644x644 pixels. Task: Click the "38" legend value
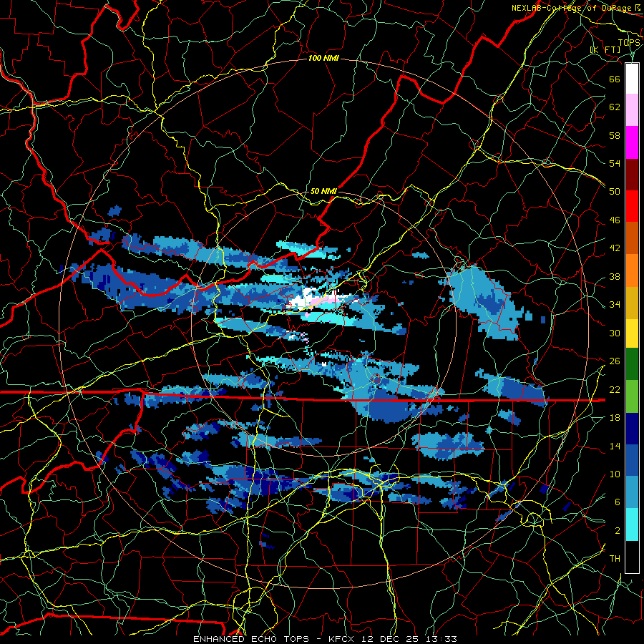click(x=615, y=277)
